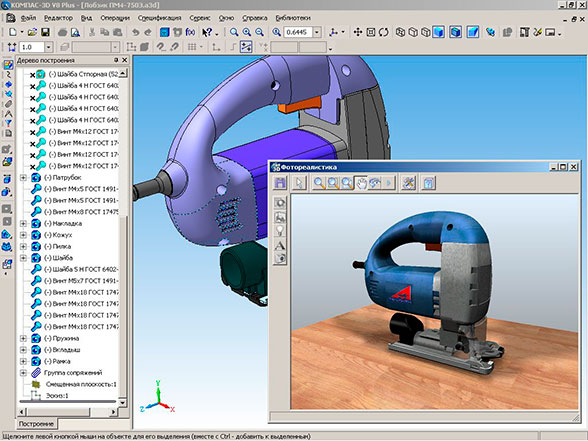Screen dimensions: 588x441
Task: Expand the Кожух tree node
Action: (x=23, y=235)
